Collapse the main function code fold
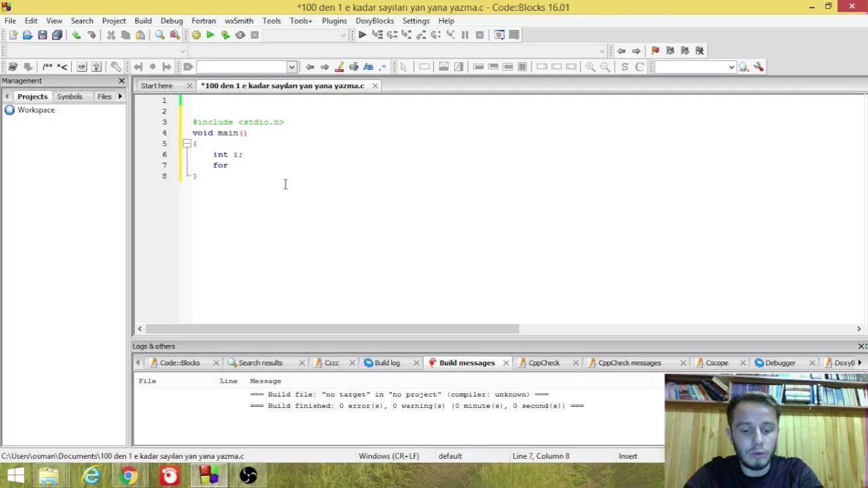868x488 pixels. click(x=186, y=143)
